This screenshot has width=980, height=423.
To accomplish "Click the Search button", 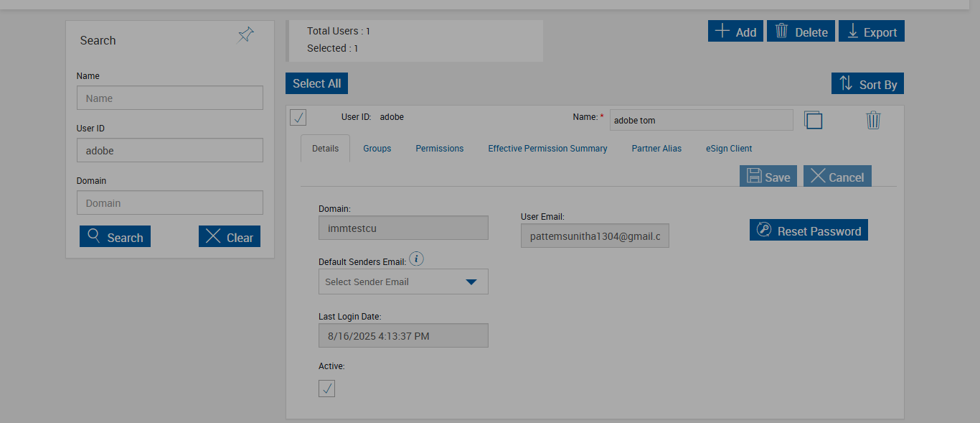I will (115, 237).
